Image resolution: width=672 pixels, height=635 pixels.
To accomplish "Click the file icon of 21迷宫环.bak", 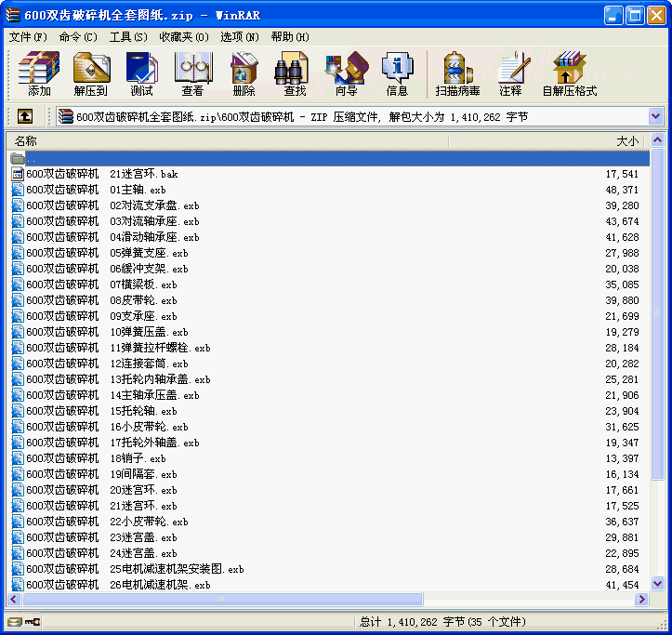I will 18,174.
